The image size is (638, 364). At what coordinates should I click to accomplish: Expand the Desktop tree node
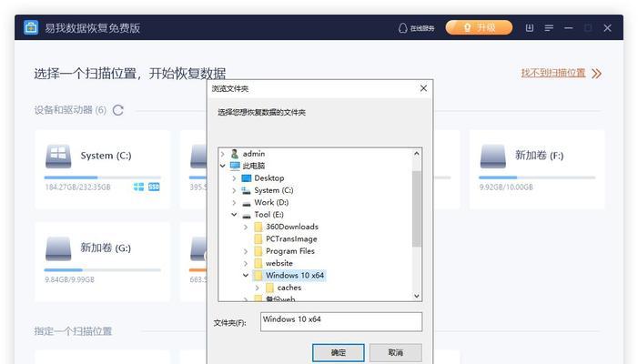click(x=234, y=178)
